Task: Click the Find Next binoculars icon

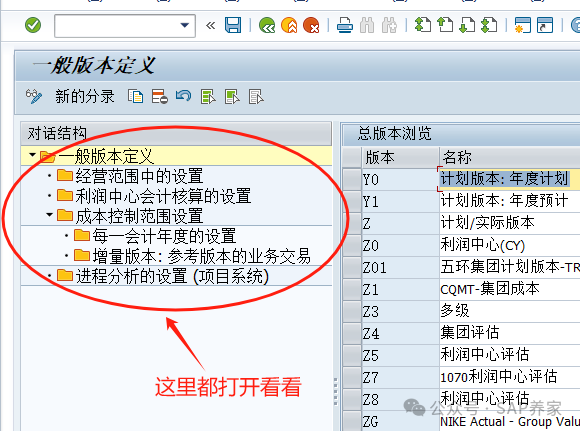Action: 389,26
